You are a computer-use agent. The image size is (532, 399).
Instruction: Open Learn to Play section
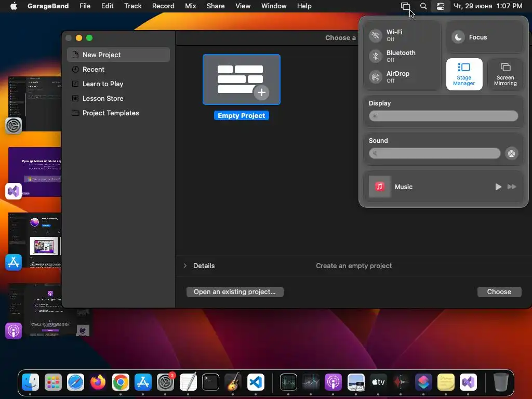click(118, 84)
